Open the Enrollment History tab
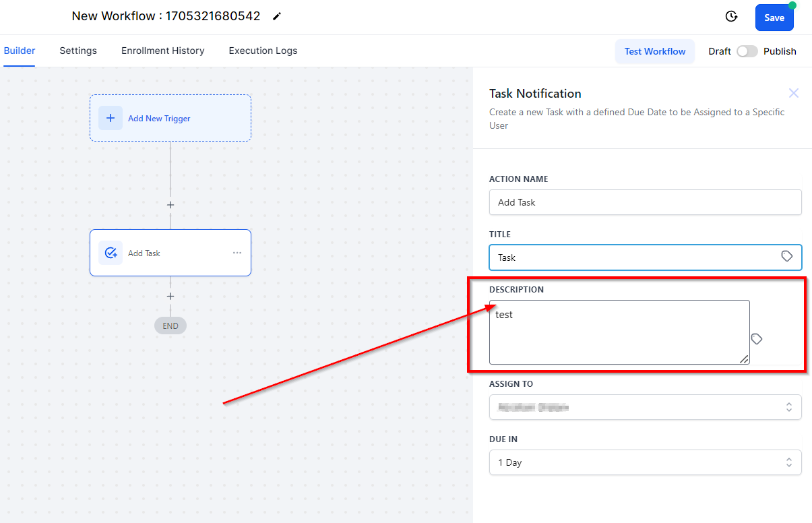Viewport: 812px width, 523px height. click(162, 51)
